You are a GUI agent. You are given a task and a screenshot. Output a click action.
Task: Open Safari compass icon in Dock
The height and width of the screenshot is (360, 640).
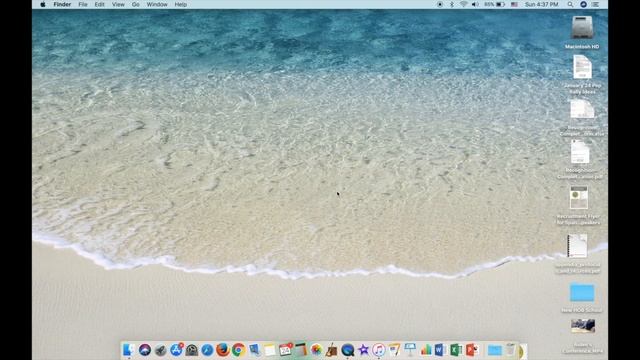207,350
